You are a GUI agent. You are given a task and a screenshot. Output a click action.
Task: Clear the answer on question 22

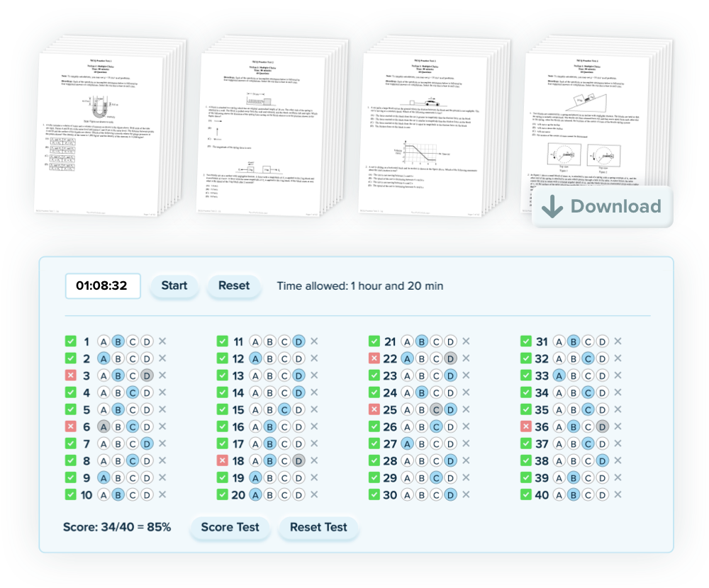(x=467, y=358)
